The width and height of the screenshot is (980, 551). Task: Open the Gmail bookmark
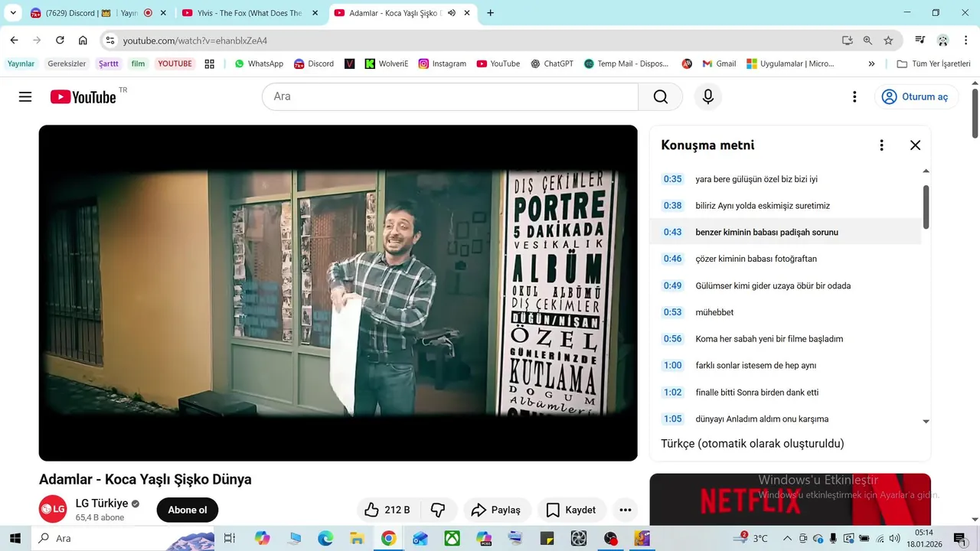click(720, 64)
